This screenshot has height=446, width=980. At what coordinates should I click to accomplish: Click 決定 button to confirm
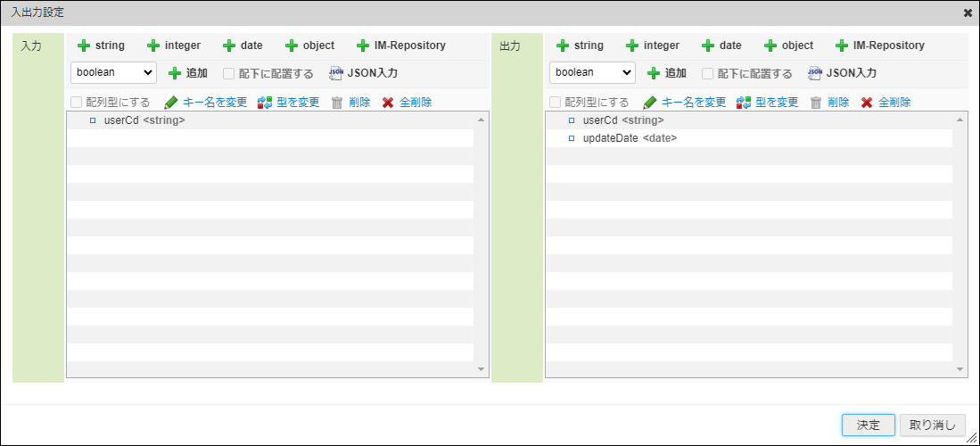pyautogui.click(x=869, y=425)
